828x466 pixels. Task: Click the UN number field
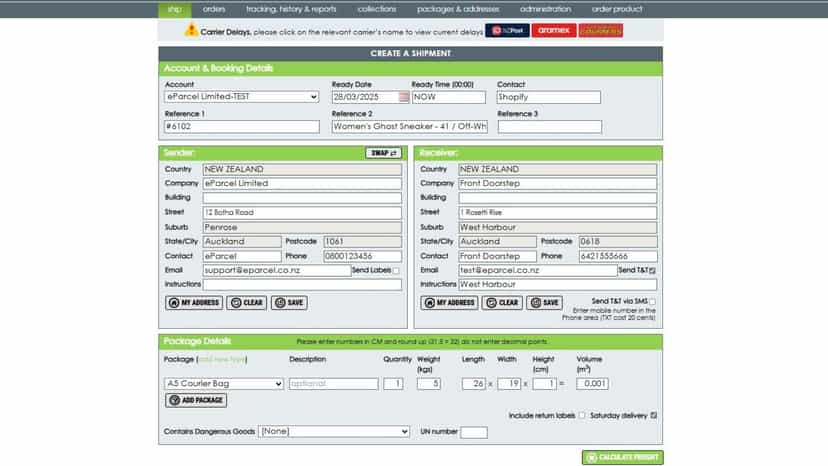click(x=474, y=432)
